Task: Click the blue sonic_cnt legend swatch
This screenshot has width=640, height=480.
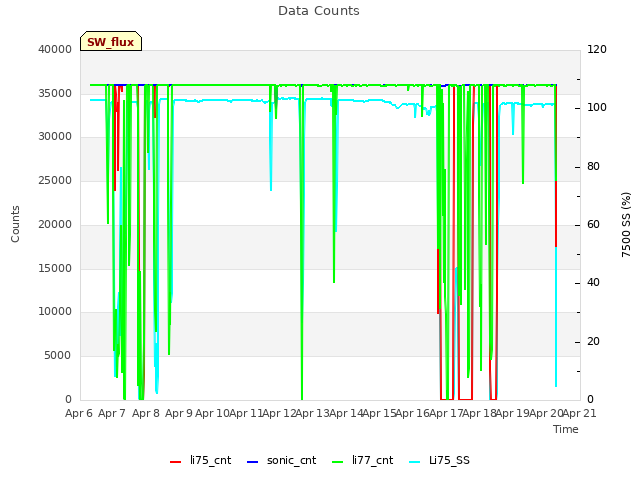Action: pos(253,462)
